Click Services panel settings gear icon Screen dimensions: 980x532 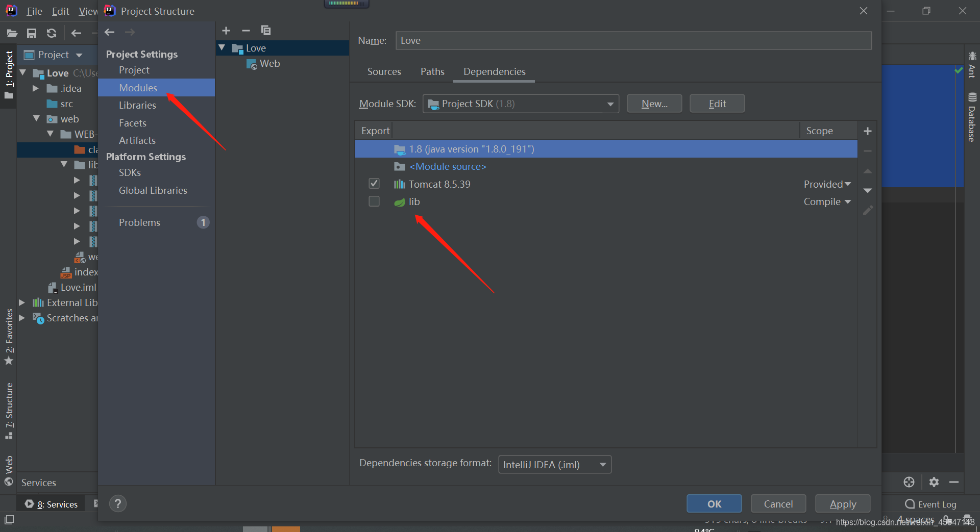coord(934,482)
